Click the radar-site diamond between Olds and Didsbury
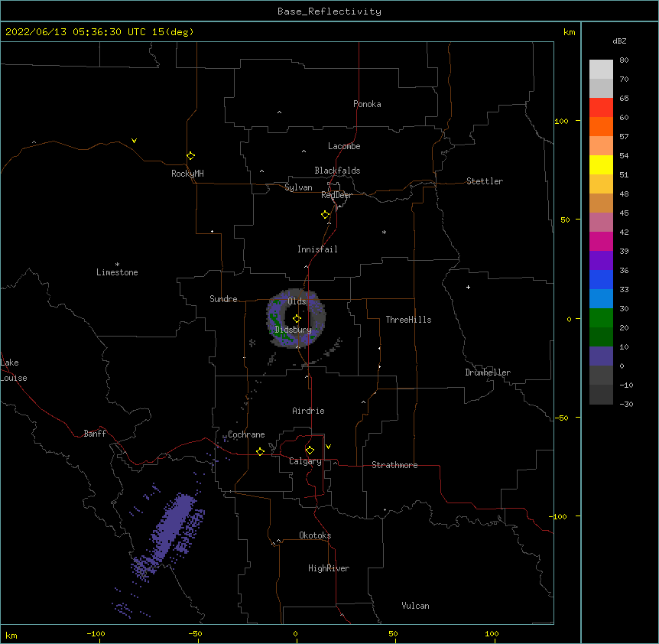The width and height of the screenshot is (659, 644). pyautogui.click(x=297, y=319)
